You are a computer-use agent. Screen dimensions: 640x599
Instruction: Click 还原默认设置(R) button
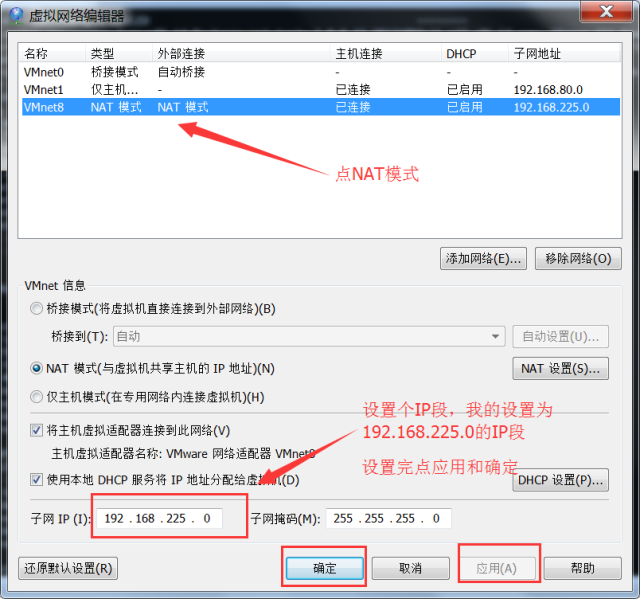click(x=68, y=568)
